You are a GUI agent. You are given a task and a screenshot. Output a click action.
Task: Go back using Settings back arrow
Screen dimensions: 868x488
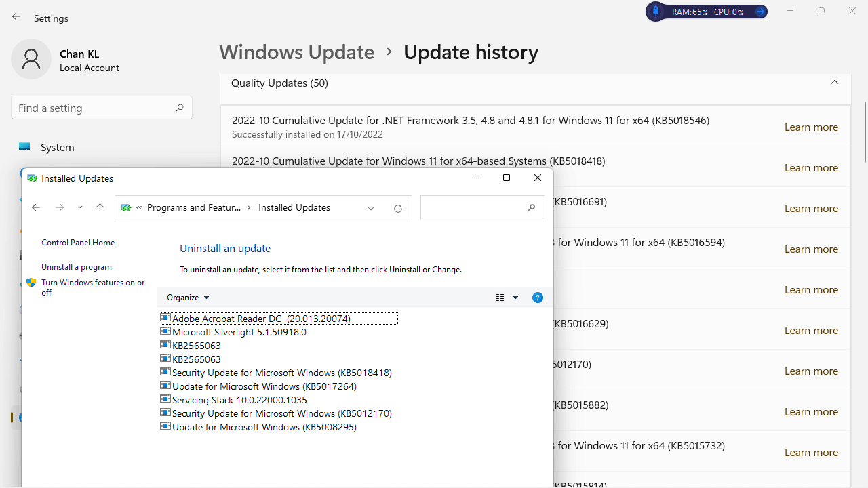(x=16, y=17)
